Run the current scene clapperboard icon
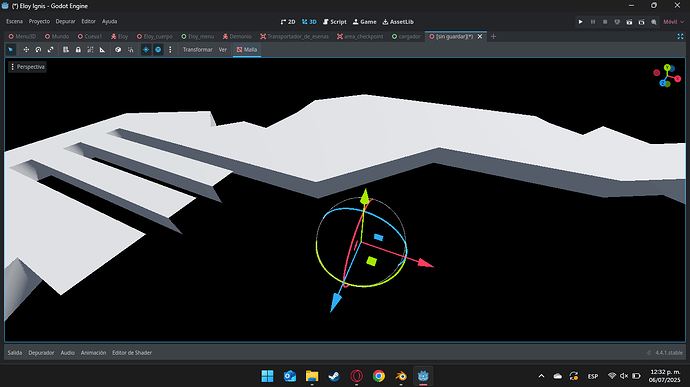 (629, 22)
